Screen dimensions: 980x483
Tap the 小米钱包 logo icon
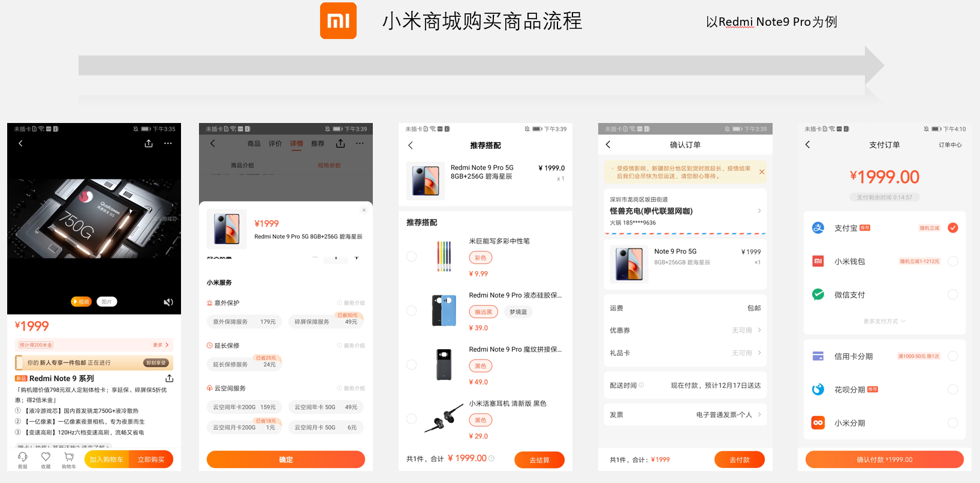818,261
